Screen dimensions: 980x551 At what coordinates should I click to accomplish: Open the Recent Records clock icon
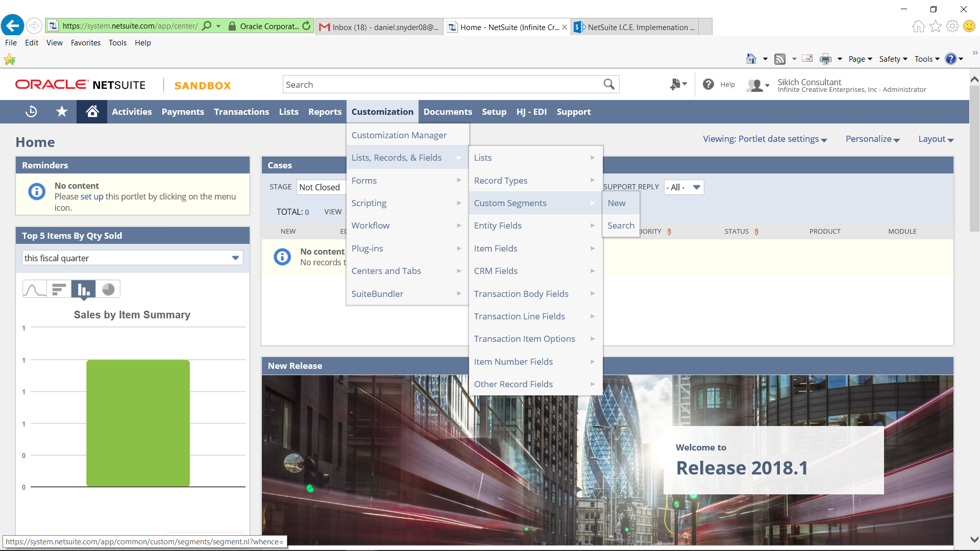pyautogui.click(x=31, y=111)
